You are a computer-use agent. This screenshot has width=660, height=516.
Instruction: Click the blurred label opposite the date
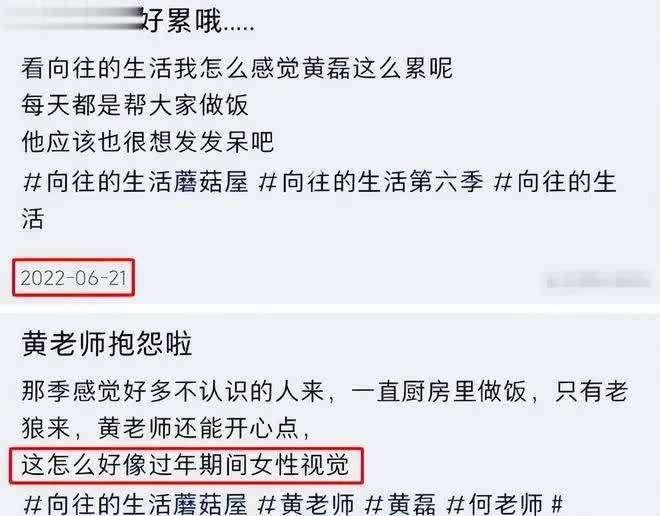point(598,279)
